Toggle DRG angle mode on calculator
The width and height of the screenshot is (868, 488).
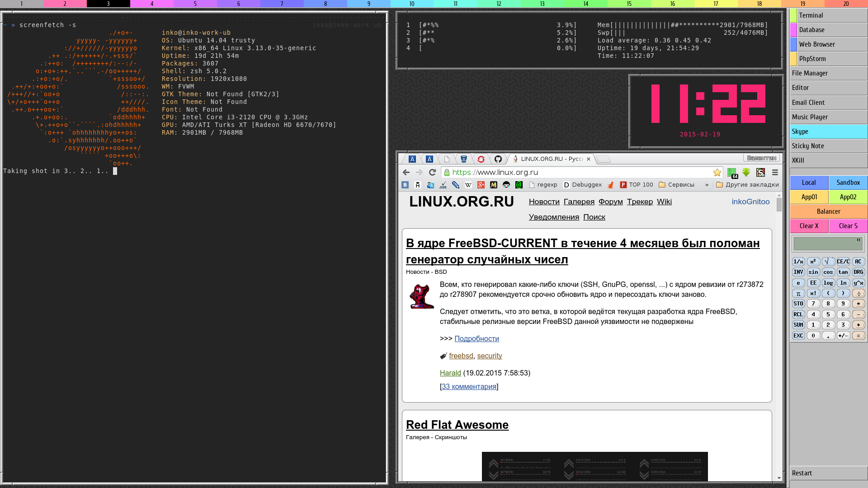coord(858,272)
